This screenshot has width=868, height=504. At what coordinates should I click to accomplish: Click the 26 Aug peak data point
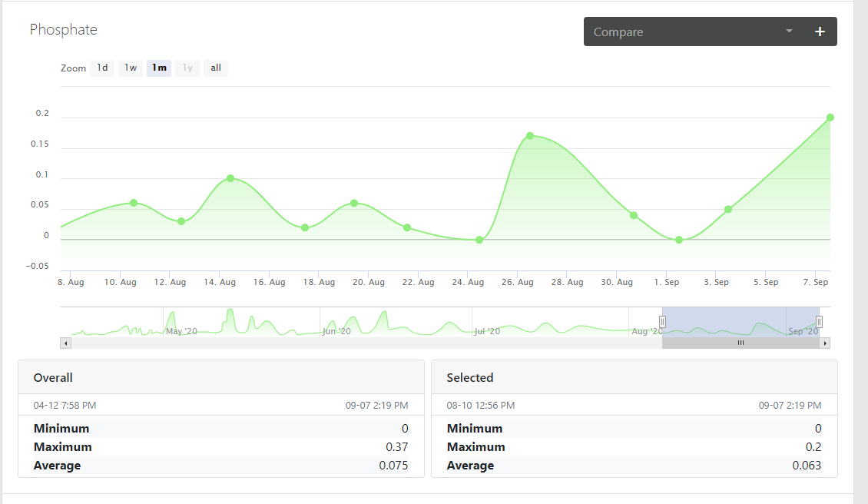tap(530, 136)
